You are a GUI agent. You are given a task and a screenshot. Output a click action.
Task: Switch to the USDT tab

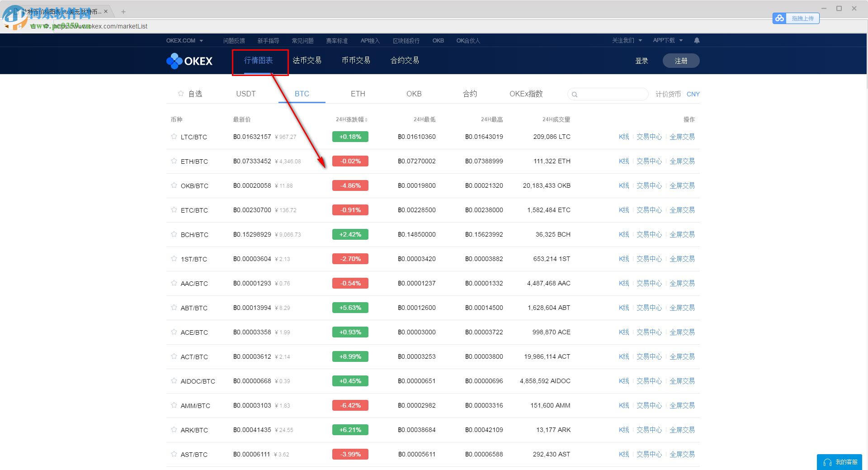pyautogui.click(x=246, y=94)
